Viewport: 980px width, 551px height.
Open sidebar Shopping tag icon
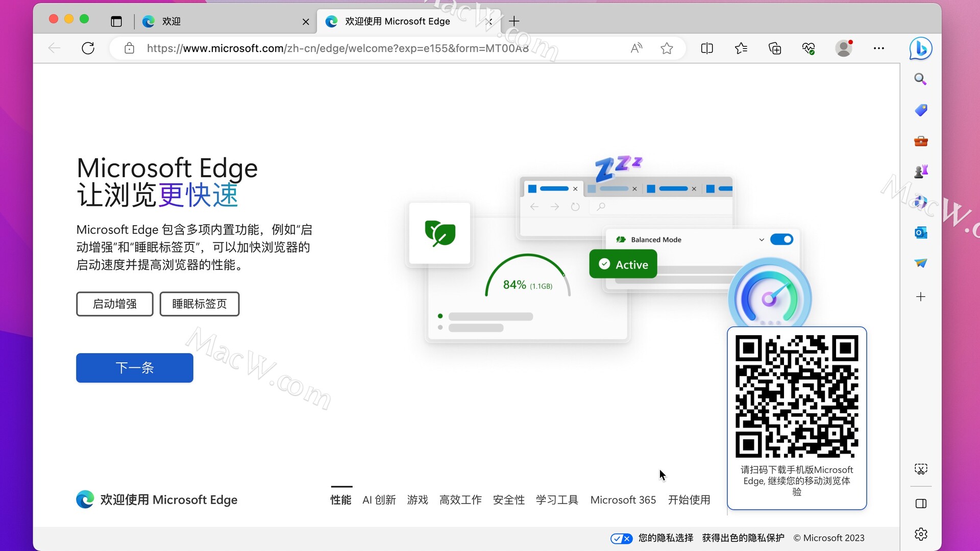coord(921,110)
